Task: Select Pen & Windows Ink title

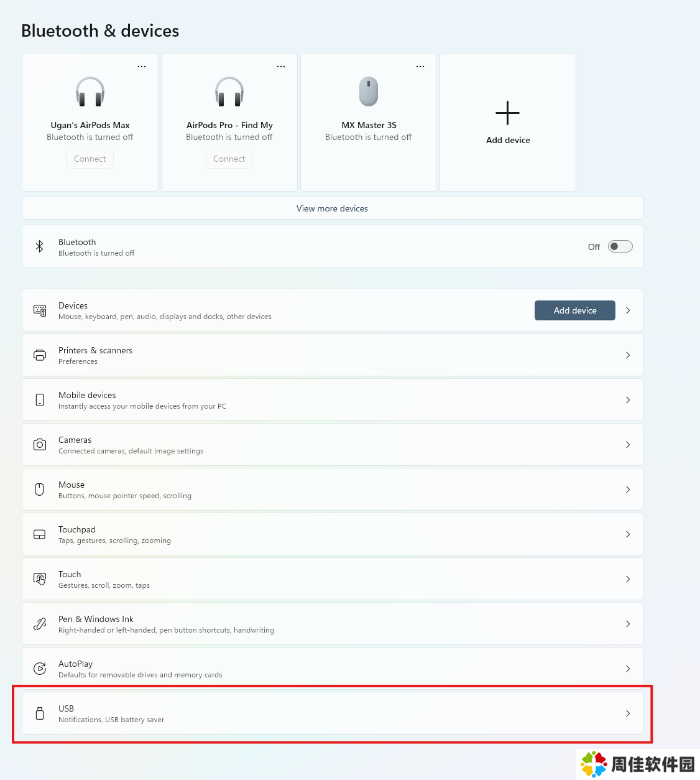Action: coord(96,619)
